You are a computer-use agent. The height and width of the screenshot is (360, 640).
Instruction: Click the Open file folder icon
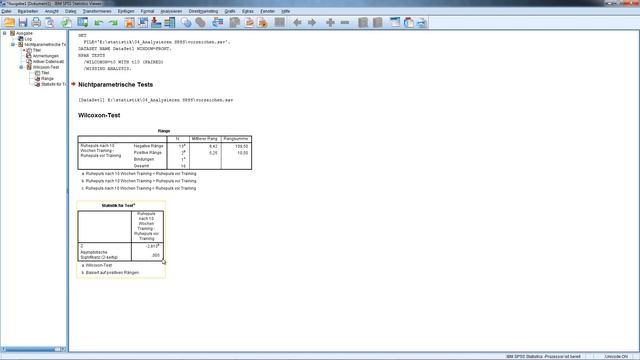9,22
